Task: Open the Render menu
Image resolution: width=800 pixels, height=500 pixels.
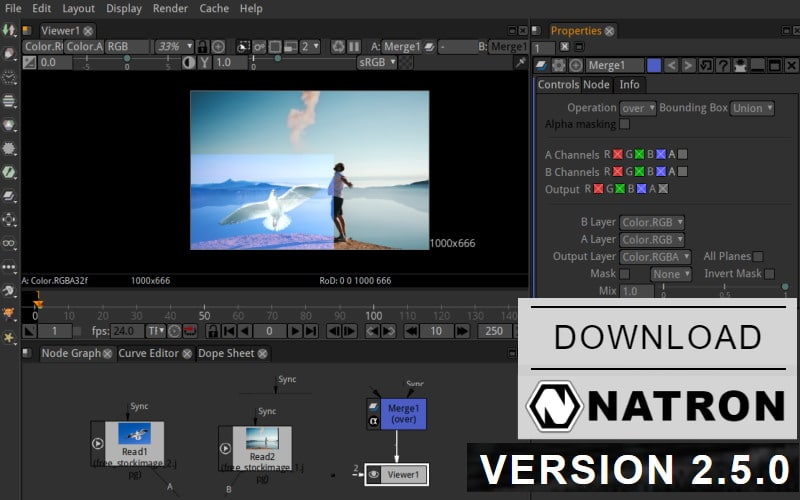Action: [169, 8]
